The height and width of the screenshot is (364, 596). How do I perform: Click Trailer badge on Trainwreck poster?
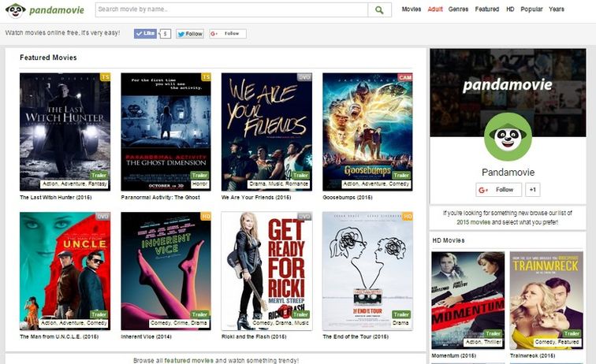point(572,333)
